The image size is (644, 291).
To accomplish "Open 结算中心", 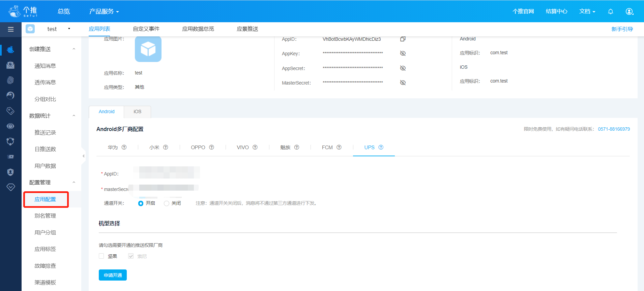I will click(557, 11).
